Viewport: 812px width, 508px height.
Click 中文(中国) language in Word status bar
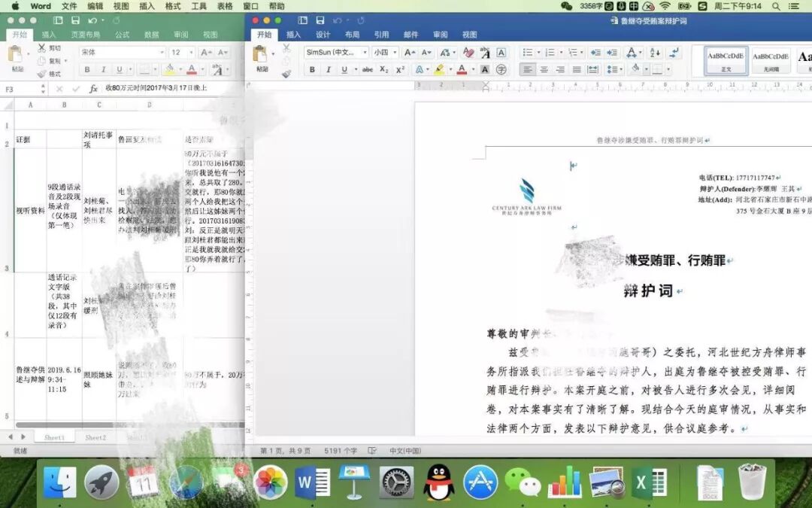[405, 451]
